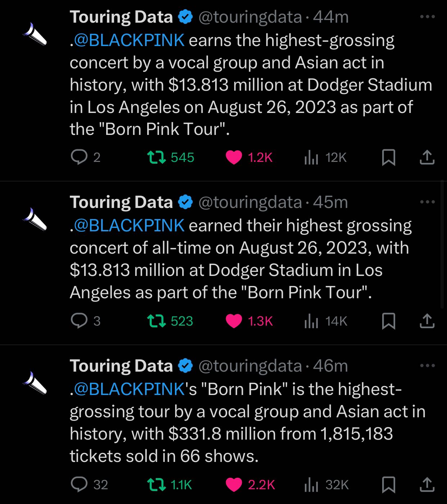
Task: Bookmark the 44m-old tweet
Action: [x=389, y=157]
